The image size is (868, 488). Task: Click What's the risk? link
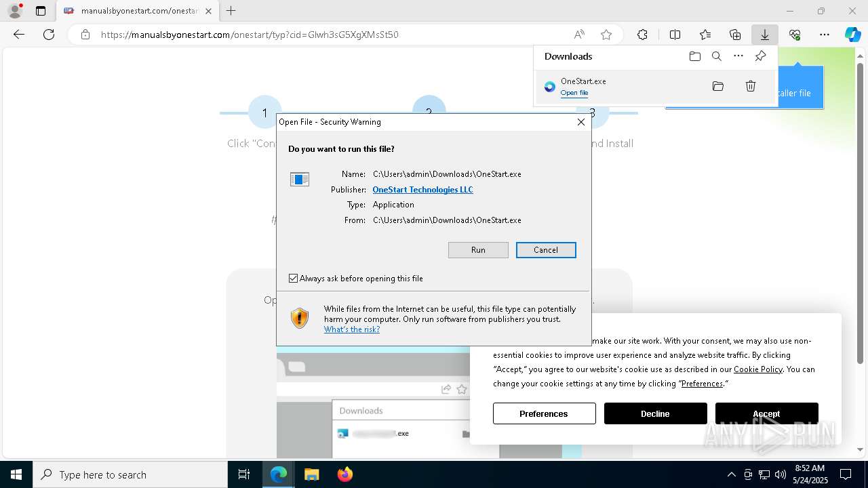(x=352, y=329)
